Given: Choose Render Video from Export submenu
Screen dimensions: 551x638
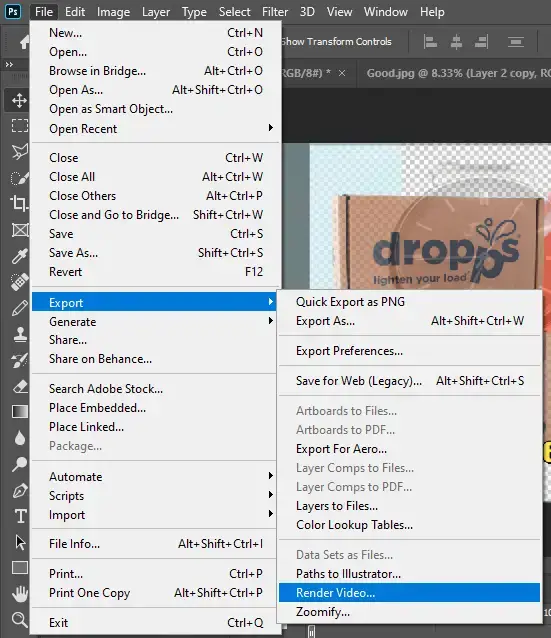Looking at the screenshot, I should point(409,592).
